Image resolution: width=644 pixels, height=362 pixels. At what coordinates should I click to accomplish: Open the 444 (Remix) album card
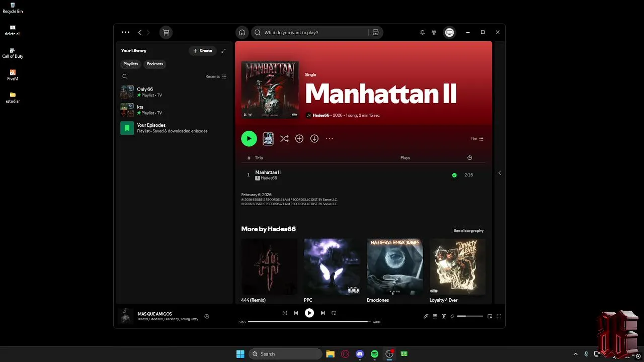point(269,271)
